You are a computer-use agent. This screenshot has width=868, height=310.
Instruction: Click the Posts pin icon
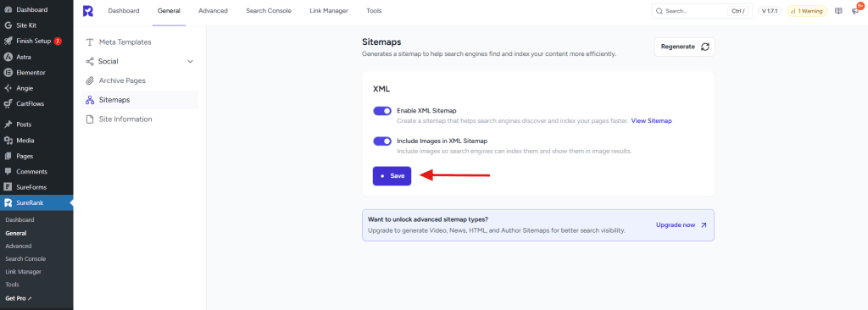point(8,125)
